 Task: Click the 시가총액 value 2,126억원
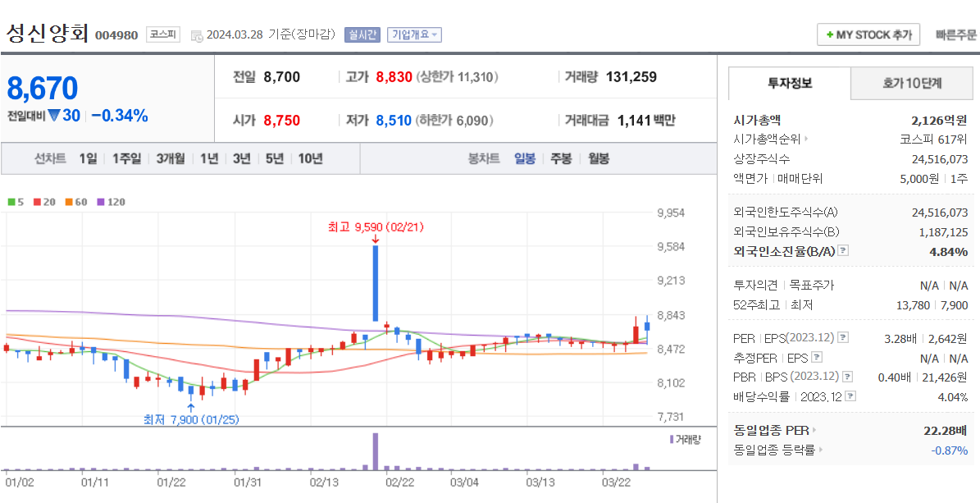(x=939, y=120)
